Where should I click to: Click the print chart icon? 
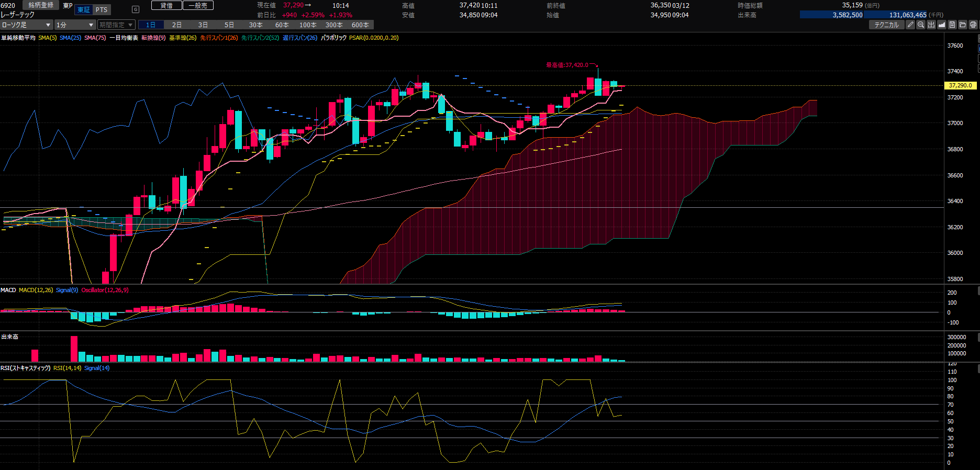[x=973, y=25]
